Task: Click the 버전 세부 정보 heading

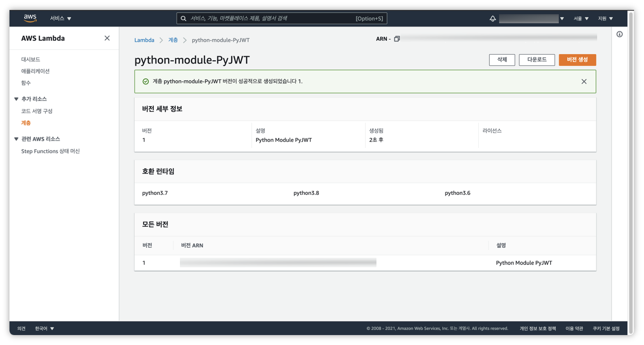Action: tap(162, 109)
